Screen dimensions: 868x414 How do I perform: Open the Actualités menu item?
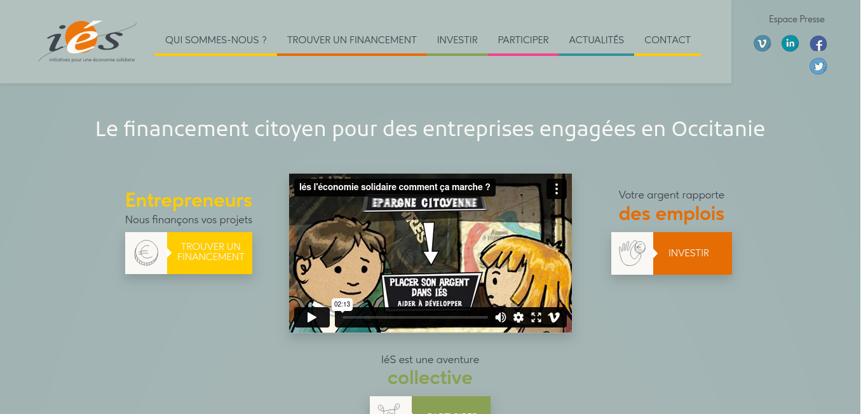coord(597,40)
